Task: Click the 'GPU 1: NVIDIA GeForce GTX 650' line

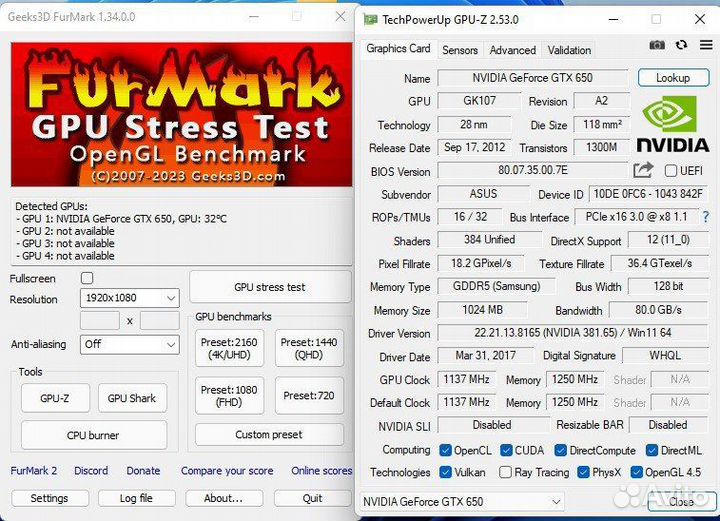Action: tap(121, 219)
